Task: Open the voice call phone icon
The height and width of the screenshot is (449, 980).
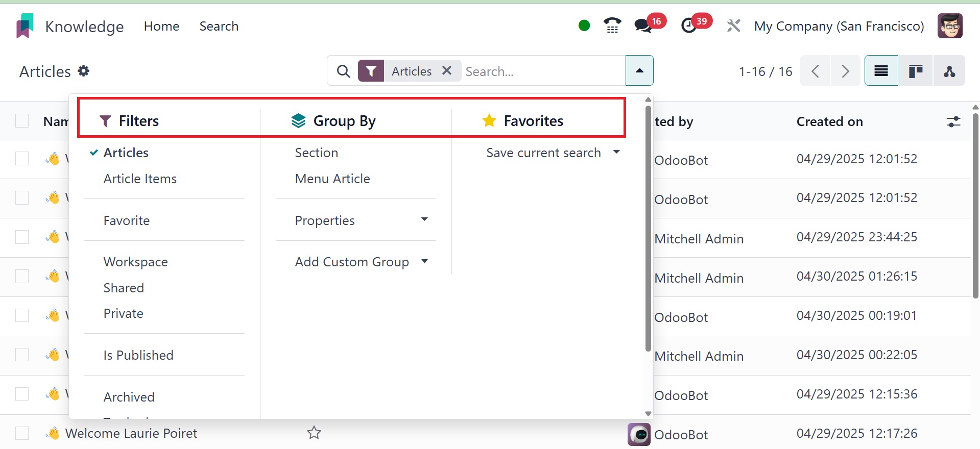Action: (x=612, y=26)
